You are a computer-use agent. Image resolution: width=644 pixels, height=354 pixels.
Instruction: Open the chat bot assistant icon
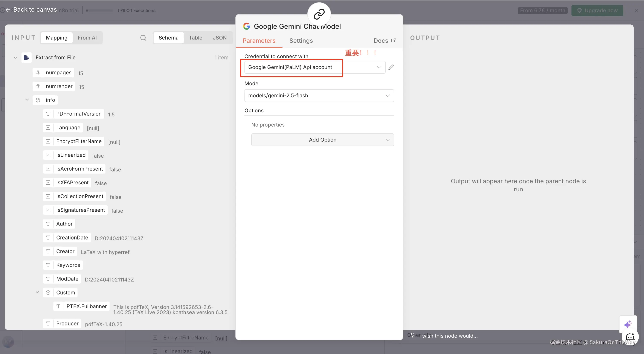tap(630, 337)
